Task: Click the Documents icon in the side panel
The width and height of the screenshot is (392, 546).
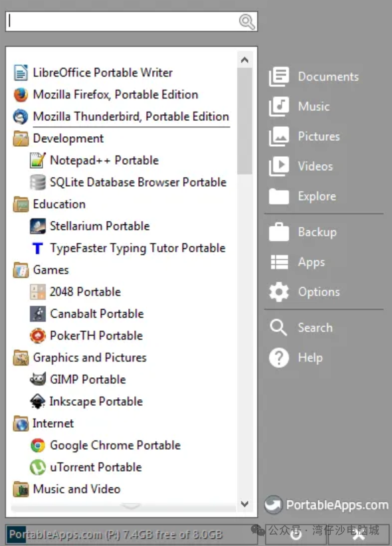Action: tap(279, 76)
